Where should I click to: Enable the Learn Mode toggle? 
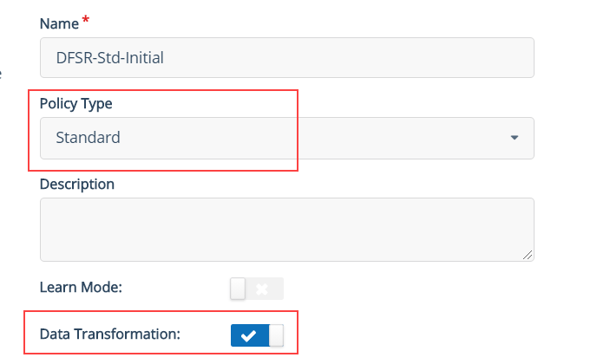(x=257, y=289)
